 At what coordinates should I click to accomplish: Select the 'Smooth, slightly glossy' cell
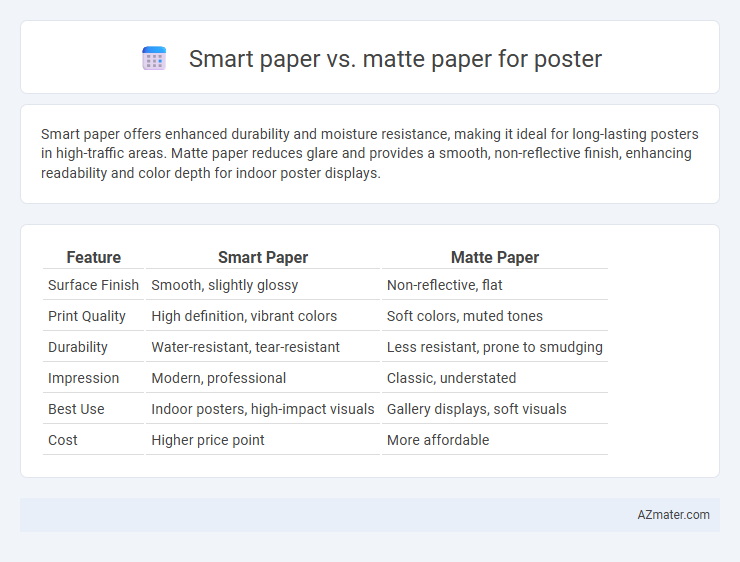[x=225, y=285]
